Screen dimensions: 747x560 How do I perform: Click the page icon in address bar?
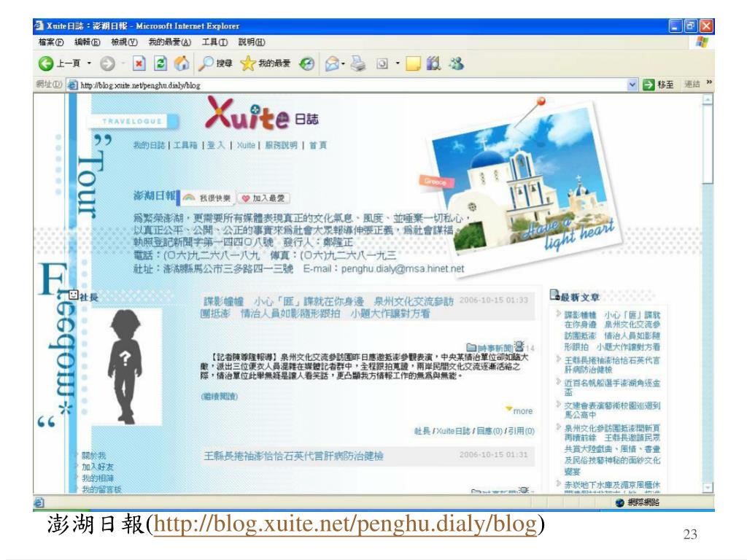click(72, 85)
